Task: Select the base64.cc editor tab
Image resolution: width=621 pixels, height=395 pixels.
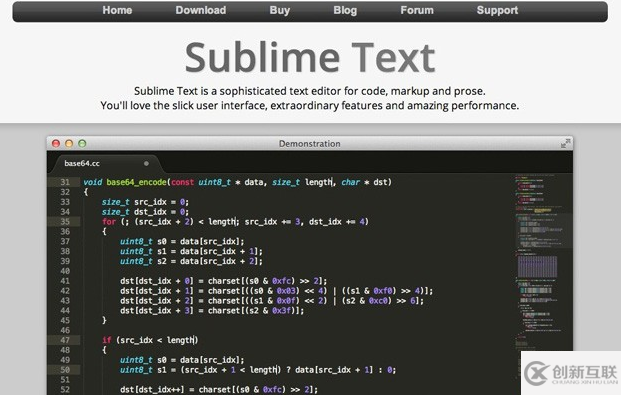Action: click(107, 163)
